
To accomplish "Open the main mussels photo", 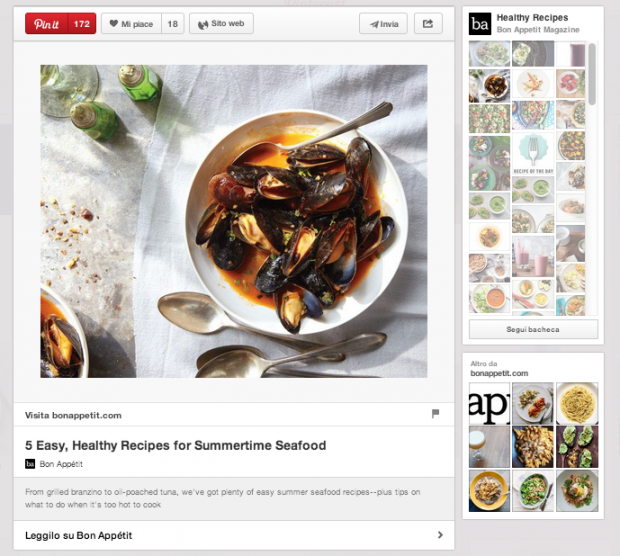I will [x=234, y=221].
